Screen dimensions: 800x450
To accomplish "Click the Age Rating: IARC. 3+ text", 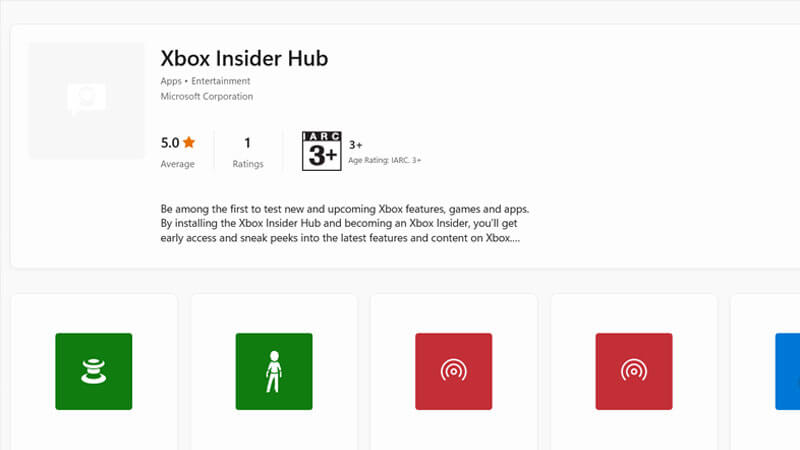I will coord(385,160).
